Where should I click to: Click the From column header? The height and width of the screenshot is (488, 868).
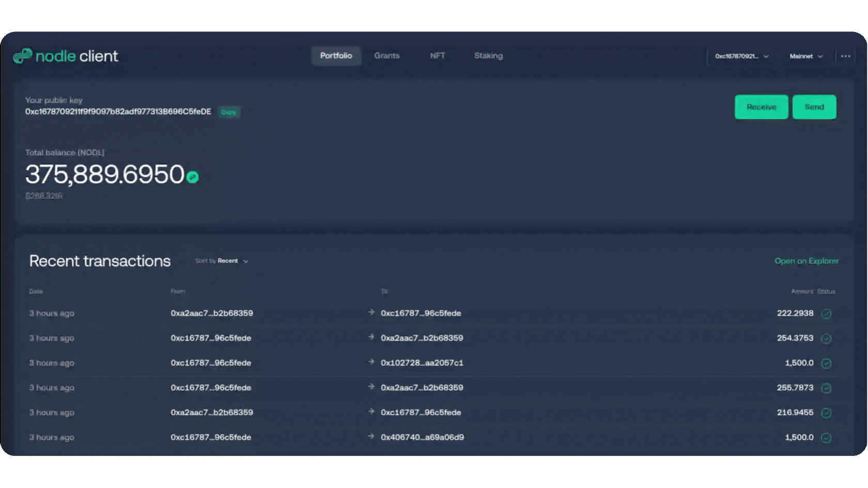(x=178, y=292)
